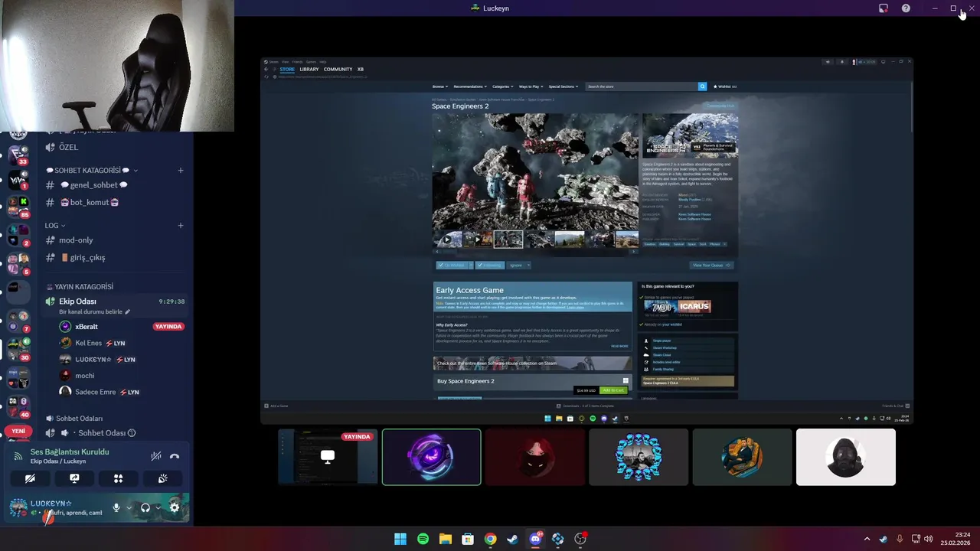The width and height of the screenshot is (980, 551).
Task: Select the xBeralt live stream tile
Action: (328, 457)
